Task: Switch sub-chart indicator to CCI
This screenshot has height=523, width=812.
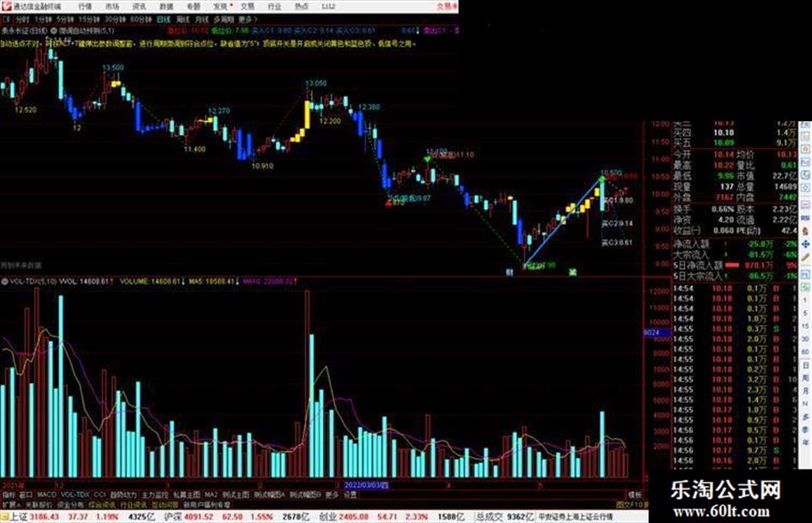Action: click(x=100, y=495)
